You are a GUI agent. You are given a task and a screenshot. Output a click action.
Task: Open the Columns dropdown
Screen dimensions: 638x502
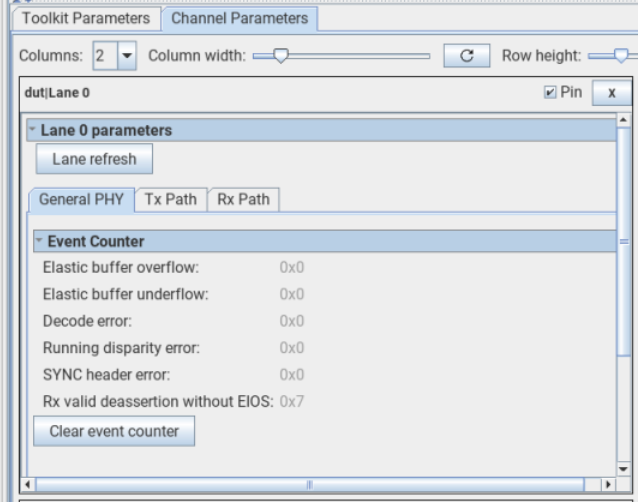point(127,56)
